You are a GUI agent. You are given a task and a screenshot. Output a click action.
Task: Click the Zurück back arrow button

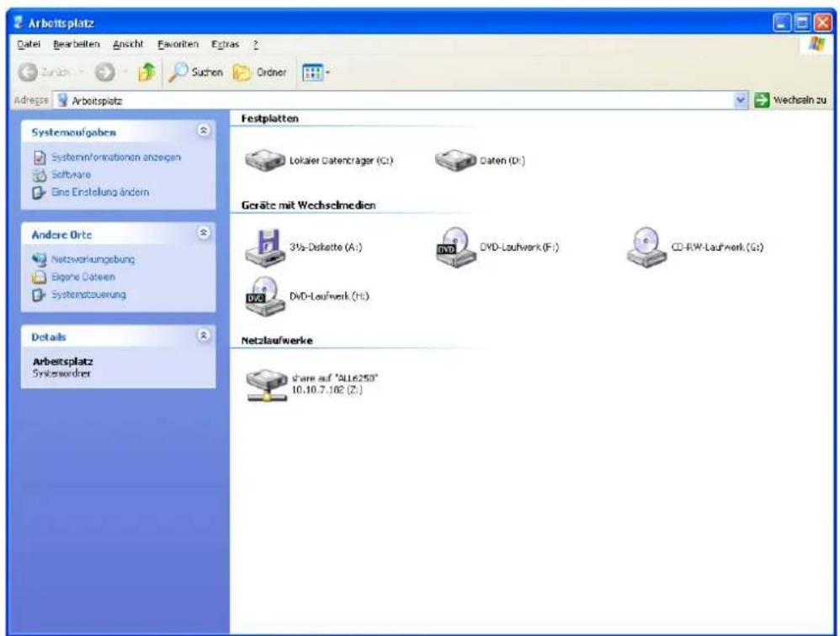tap(28, 72)
